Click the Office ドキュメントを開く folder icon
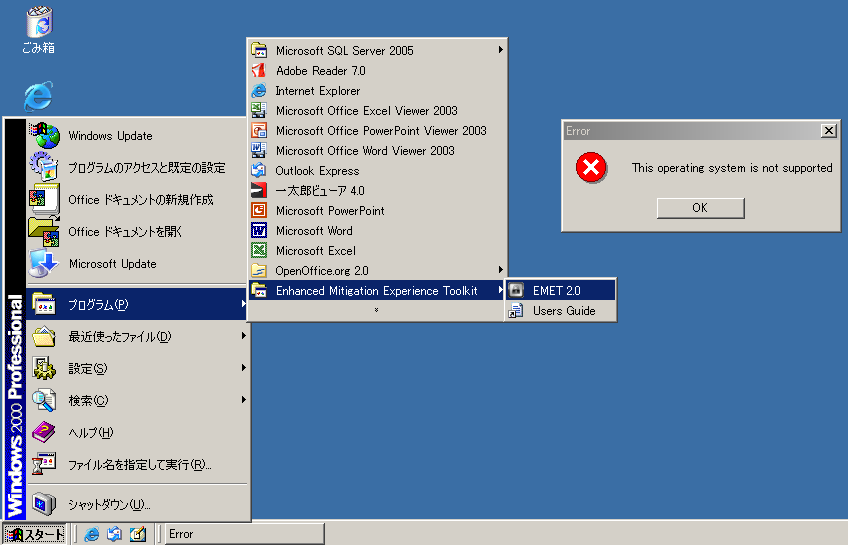The height and width of the screenshot is (545, 848). pyautogui.click(x=44, y=231)
